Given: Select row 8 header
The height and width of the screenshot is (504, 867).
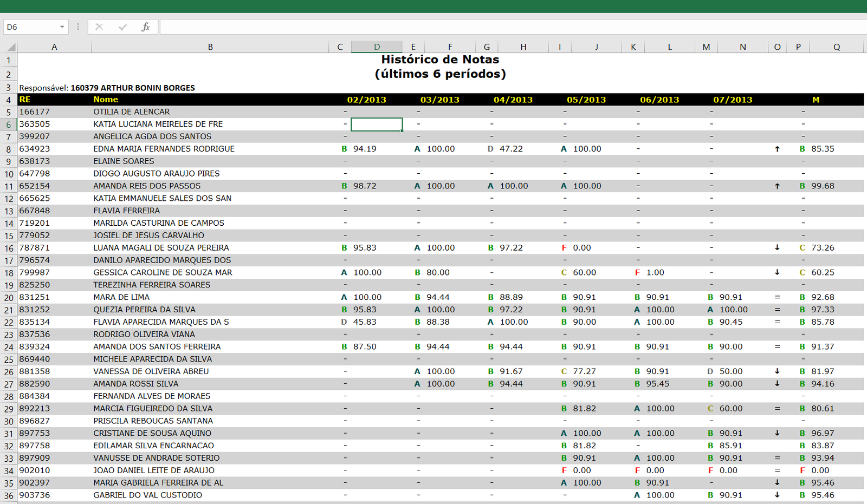Looking at the screenshot, I should click(x=9, y=149).
